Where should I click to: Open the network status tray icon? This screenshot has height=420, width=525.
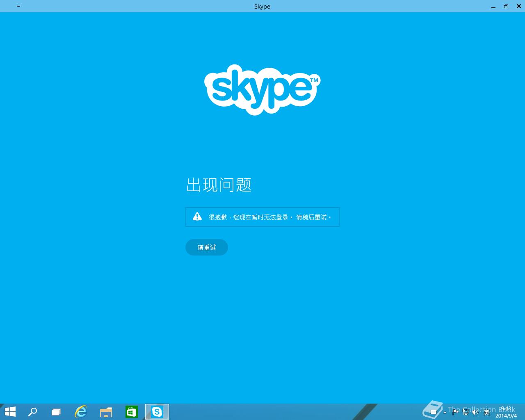(466, 412)
